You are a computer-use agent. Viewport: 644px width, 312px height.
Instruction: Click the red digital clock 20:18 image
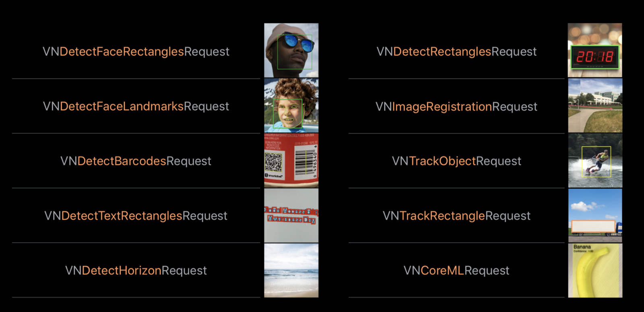(595, 50)
